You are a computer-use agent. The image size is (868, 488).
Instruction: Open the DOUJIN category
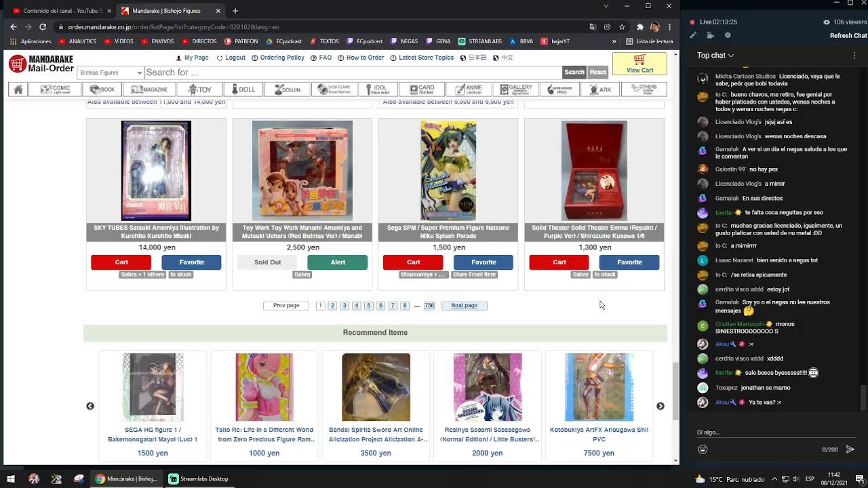(x=286, y=89)
